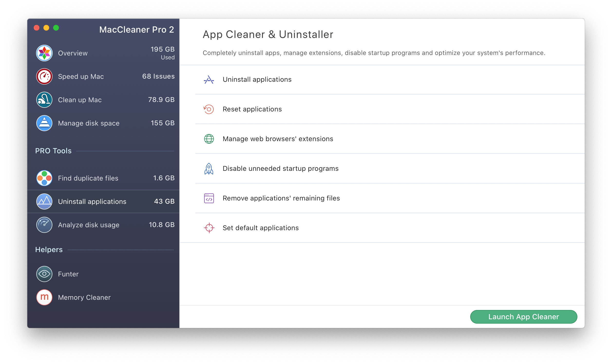Expand Helpers sidebar section

pyautogui.click(x=49, y=249)
